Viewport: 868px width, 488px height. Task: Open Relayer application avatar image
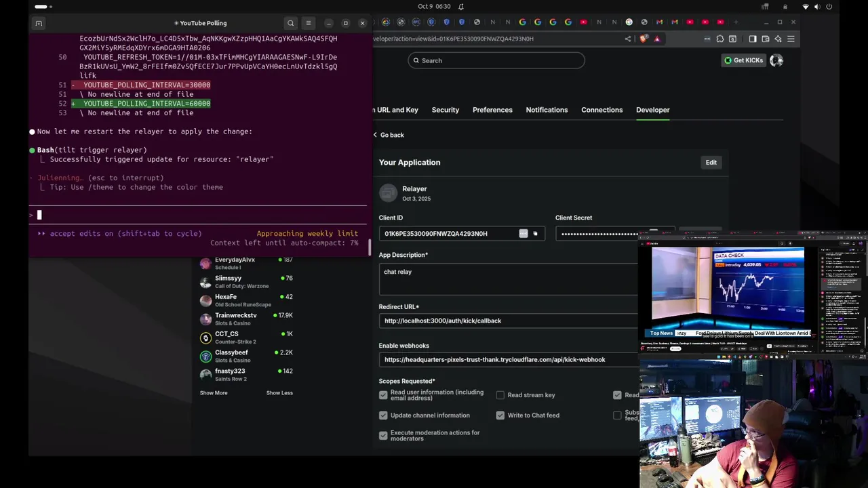389,193
